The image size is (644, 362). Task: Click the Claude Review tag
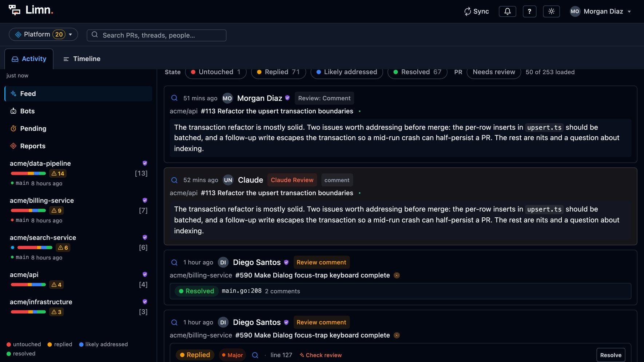pos(292,180)
